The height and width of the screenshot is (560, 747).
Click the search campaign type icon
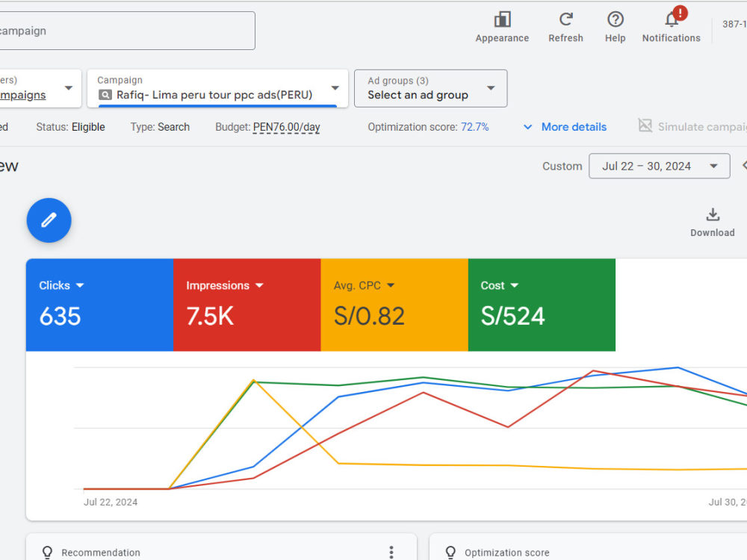105,95
